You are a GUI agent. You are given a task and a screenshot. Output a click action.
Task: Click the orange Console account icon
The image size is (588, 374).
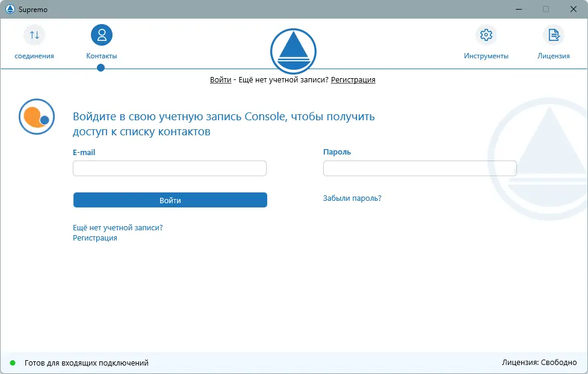tap(37, 117)
